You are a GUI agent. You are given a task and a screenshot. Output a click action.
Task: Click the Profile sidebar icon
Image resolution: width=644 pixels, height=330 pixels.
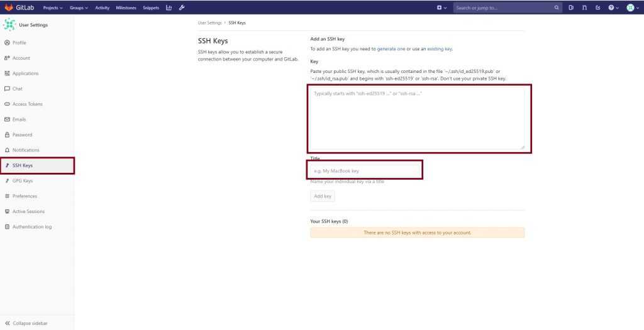point(6,43)
